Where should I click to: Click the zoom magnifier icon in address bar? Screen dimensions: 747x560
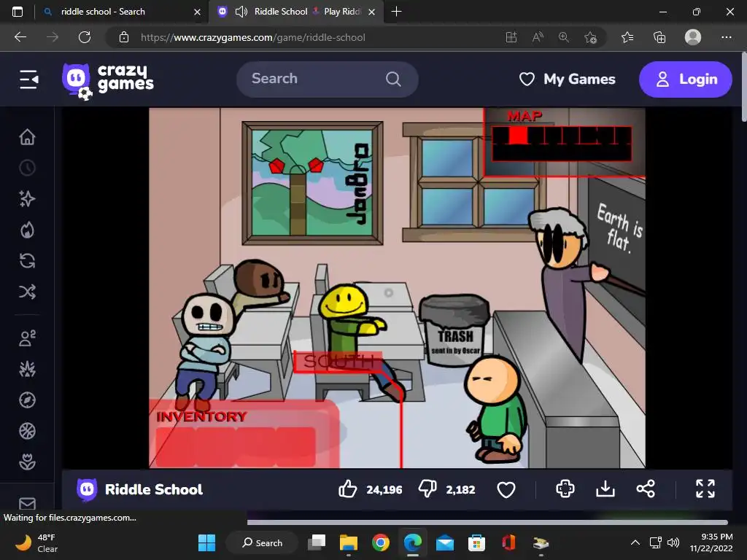coord(564,37)
